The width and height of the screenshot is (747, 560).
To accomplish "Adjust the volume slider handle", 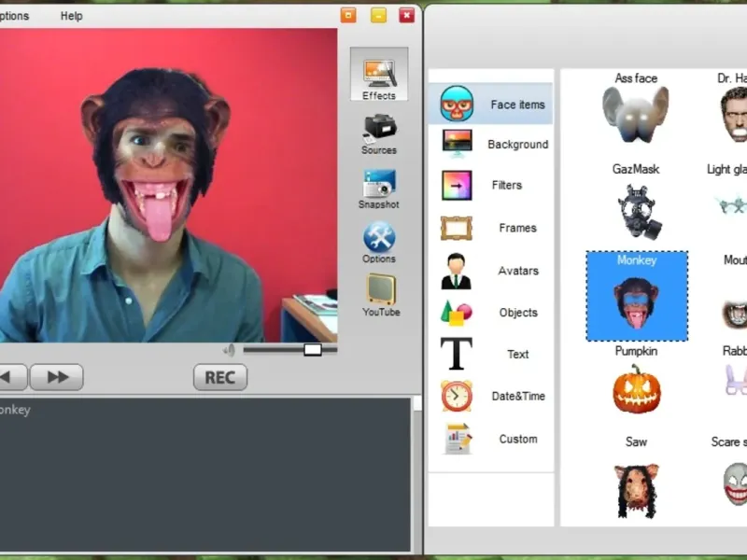I will (x=313, y=350).
